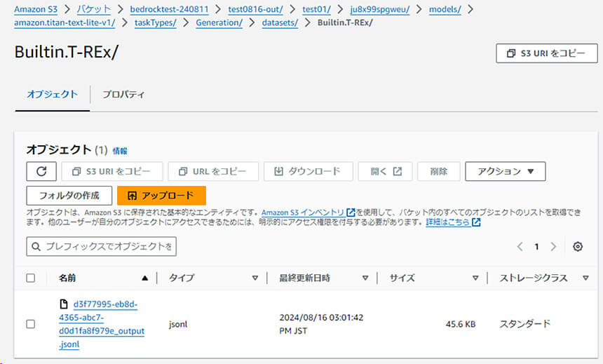Open the d3f77995 output jsonl object link
Screen dimensions: 603x364
pos(102,324)
